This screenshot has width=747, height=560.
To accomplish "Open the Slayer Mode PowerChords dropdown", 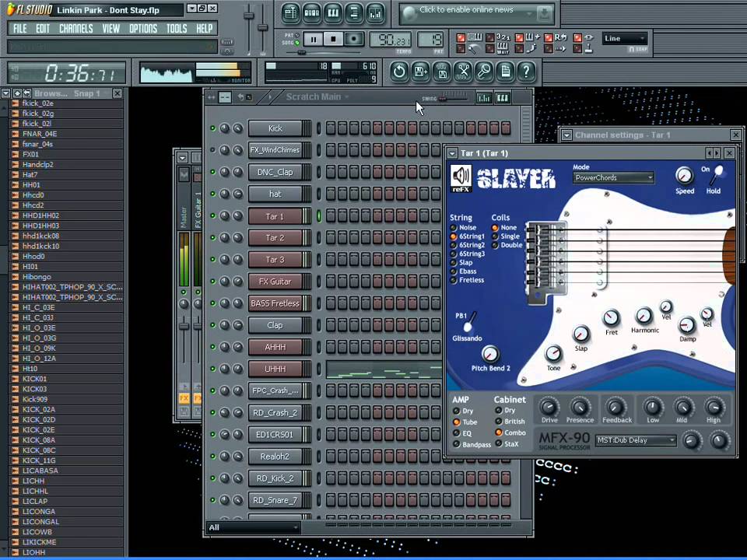I will coord(613,178).
